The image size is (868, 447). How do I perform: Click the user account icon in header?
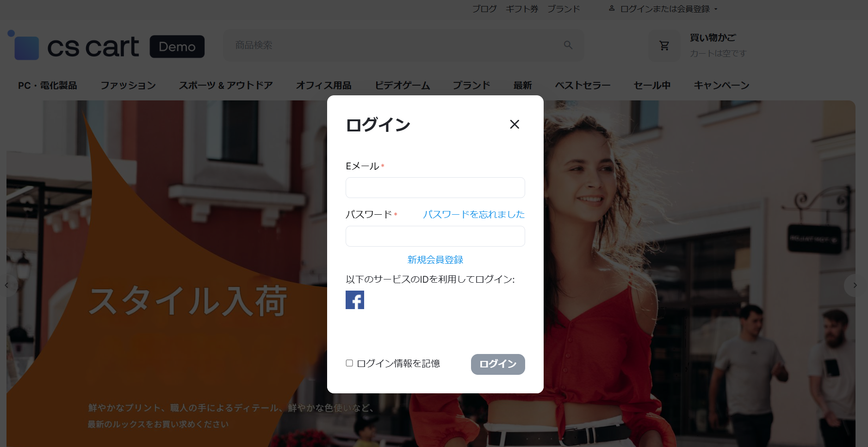pyautogui.click(x=612, y=9)
